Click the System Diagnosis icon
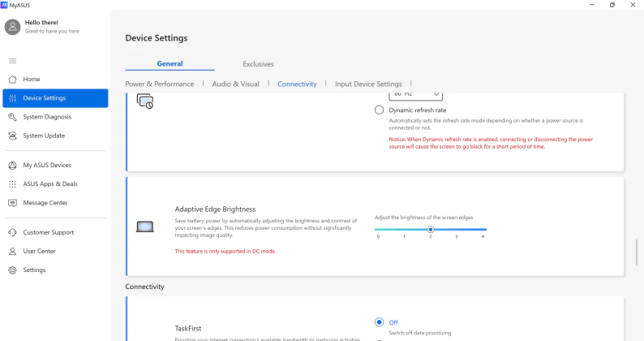Screen dimensions: 644x341 [13, 117]
